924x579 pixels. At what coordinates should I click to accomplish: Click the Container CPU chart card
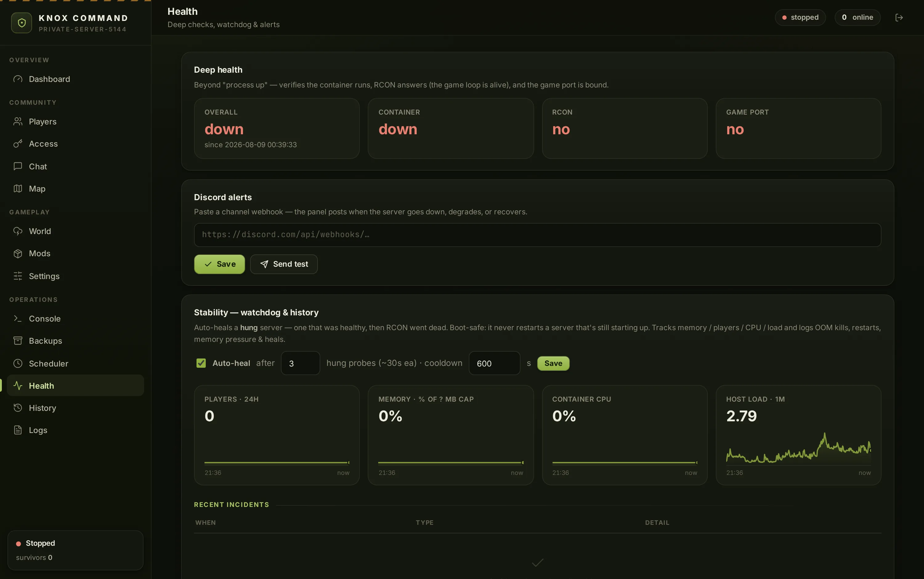click(624, 435)
